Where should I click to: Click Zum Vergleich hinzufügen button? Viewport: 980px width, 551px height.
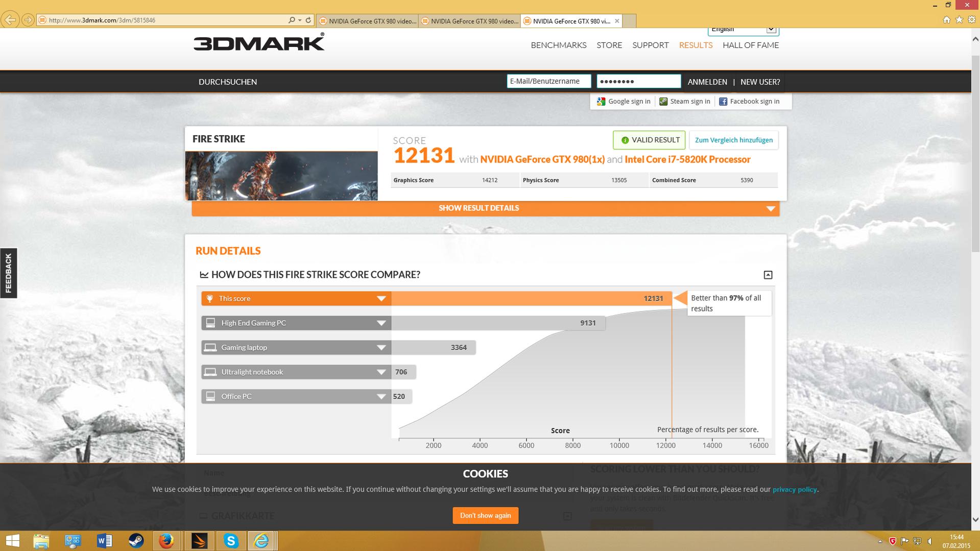(x=733, y=140)
